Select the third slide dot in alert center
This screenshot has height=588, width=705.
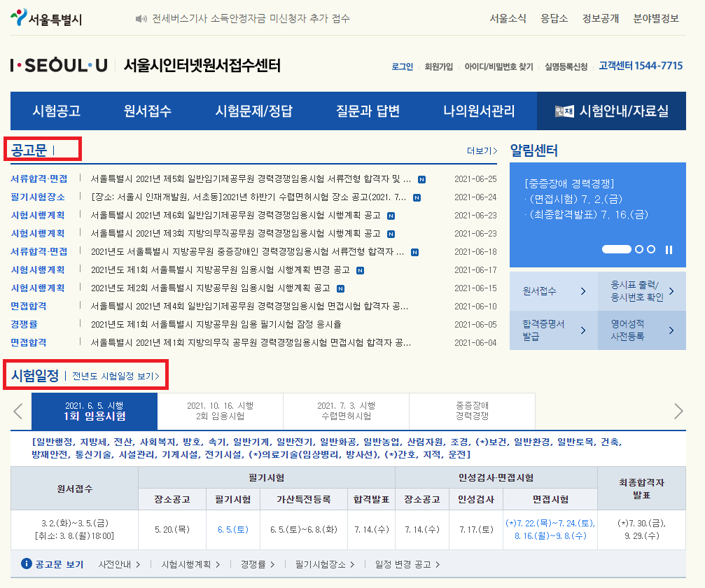tap(651, 249)
